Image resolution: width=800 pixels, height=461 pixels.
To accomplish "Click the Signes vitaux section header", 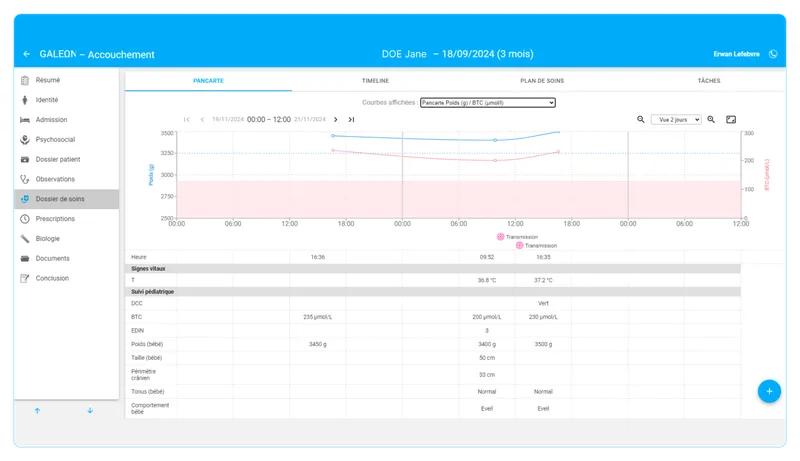I will coord(433,269).
